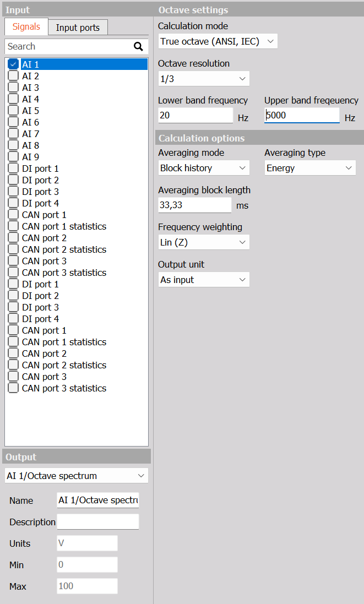Select the AI 8 checkbox

[13, 145]
